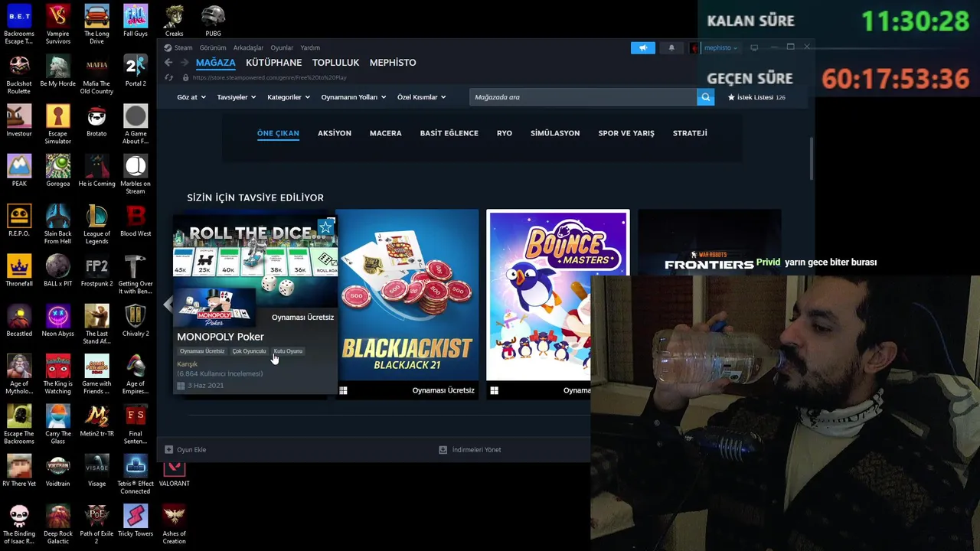Expand Oynamanın Yolları dropdown
The height and width of the screenshot is (551, 980).
354,97
